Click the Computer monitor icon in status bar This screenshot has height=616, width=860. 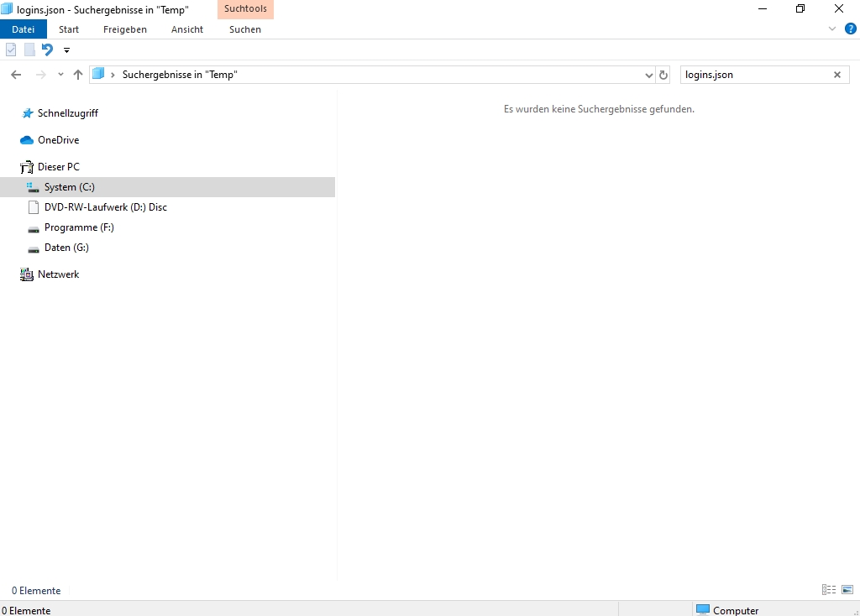703,609
